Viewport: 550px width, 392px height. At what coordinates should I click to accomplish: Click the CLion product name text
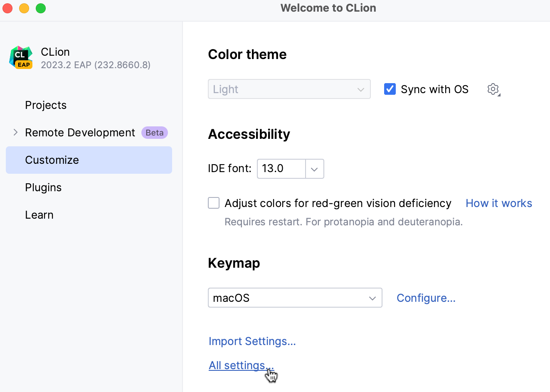55,52
